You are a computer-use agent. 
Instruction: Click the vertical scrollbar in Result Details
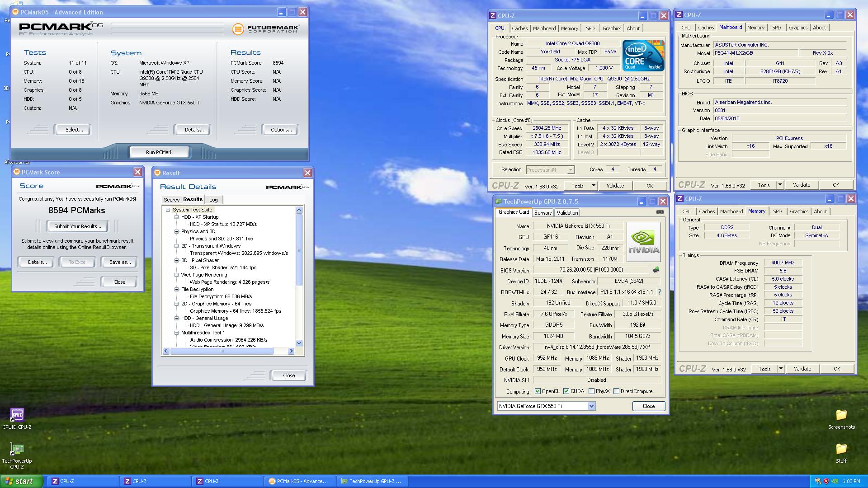pos(299,250)
